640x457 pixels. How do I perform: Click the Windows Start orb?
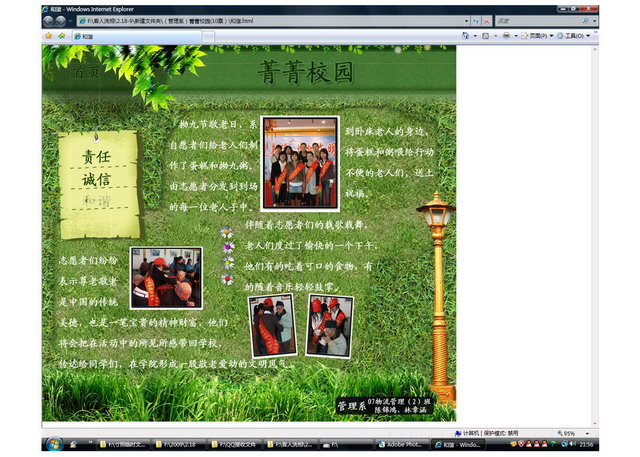click(53, 443)
